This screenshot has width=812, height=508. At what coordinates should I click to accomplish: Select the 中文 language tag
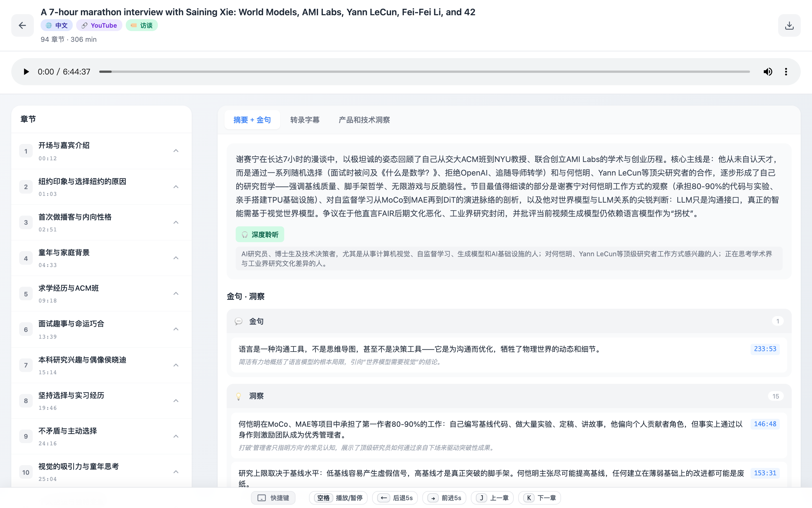pyautogui.click(x=56, y=25)
